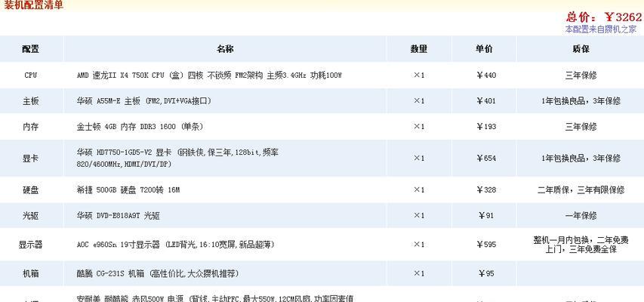The height and width of the screenshot is (302, 644).
Task: Click the 希捷 500GB 硬盘 7200转 name
Action: [128, 190]
